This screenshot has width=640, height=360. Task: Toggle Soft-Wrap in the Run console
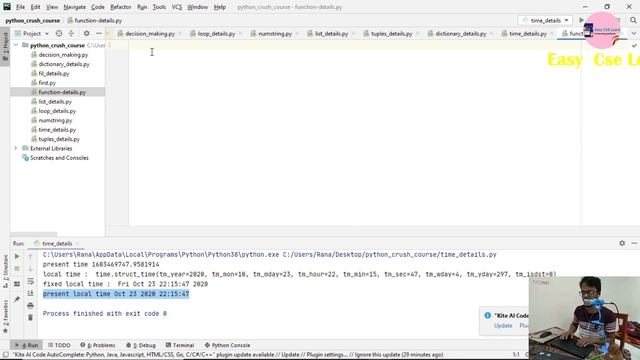30,281
